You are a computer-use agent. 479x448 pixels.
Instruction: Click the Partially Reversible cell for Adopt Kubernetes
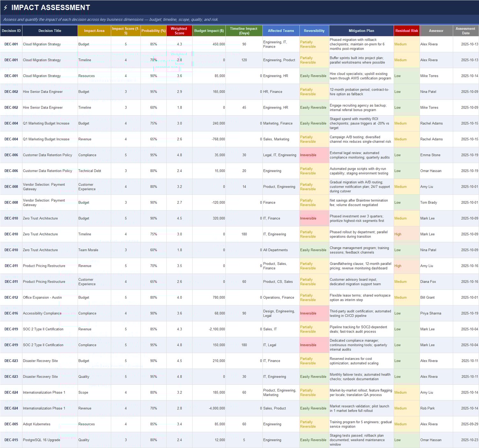click(308, 424)
